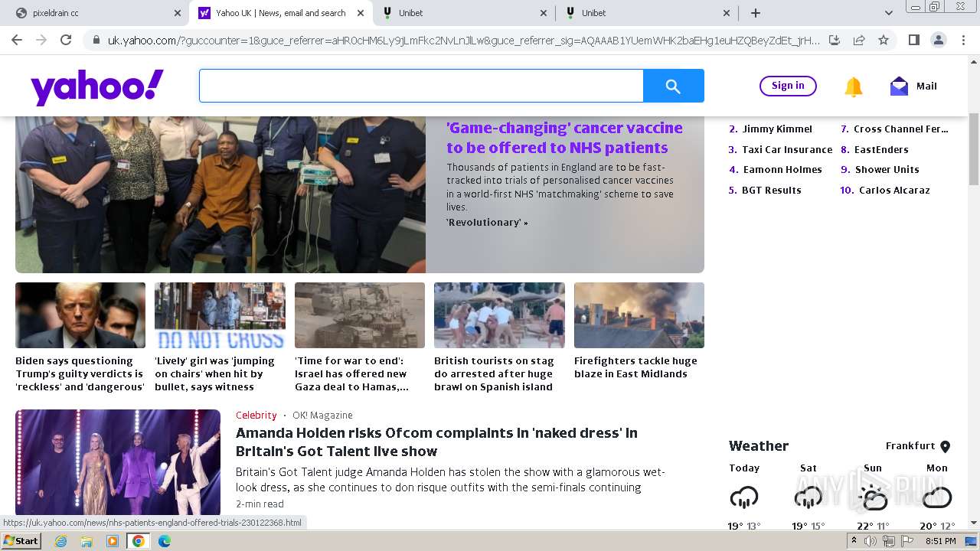Go back with the browser back arrow

[x=17, y=40]
